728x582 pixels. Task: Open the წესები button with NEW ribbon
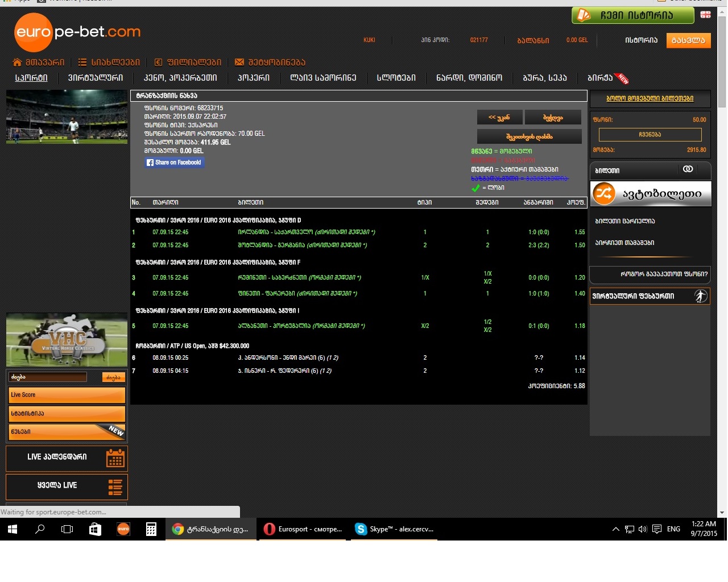67,432
